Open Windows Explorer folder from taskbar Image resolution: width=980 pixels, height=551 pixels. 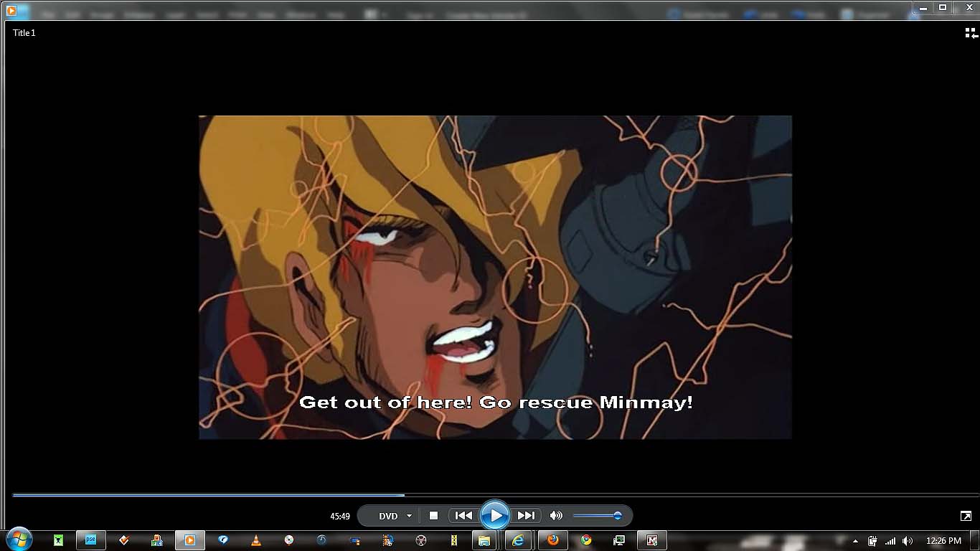tap(484, 540)
